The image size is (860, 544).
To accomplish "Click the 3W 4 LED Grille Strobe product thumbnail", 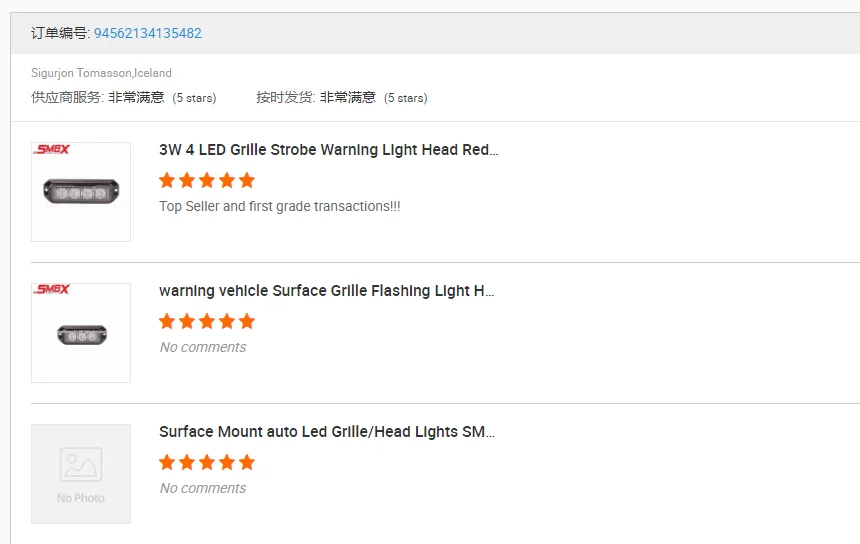I will [x=81, y=191].
